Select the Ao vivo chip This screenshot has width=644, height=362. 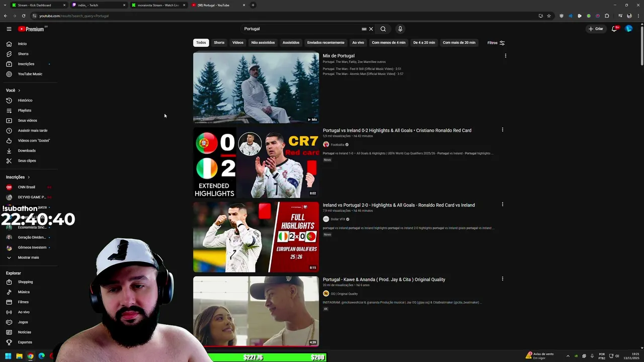(x=358, y=43)
